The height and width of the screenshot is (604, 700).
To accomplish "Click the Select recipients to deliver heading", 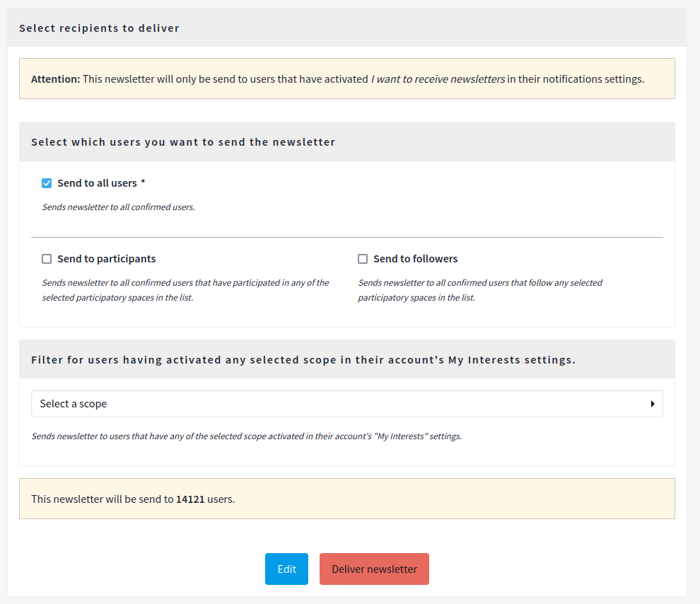I will pos(99,28).
